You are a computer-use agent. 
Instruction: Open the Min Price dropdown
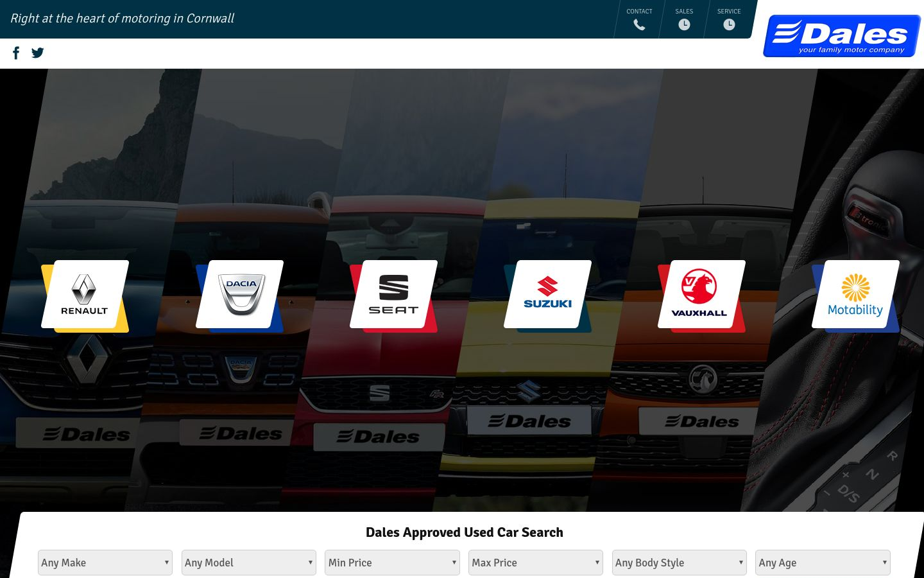[x=392, y=563]
